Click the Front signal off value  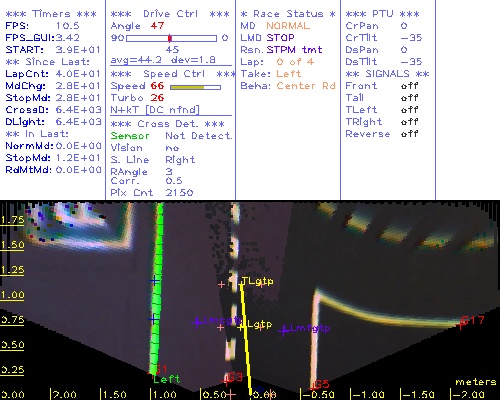pyautogui.click(x=409, y=86)
